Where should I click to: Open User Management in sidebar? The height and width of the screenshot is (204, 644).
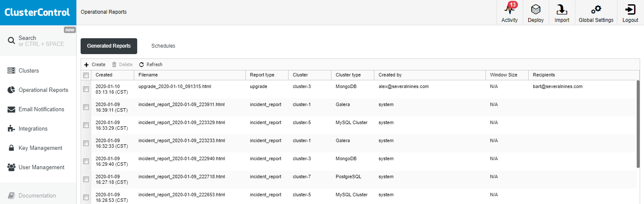[41, 167]
